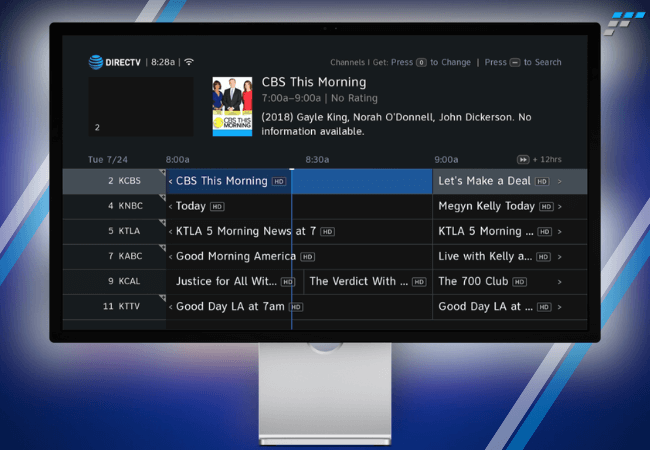Click right arrow after Megyn Kelly Today
Image resolution: width=650 pixels, height=450 pixels.
tap(560, 206)
